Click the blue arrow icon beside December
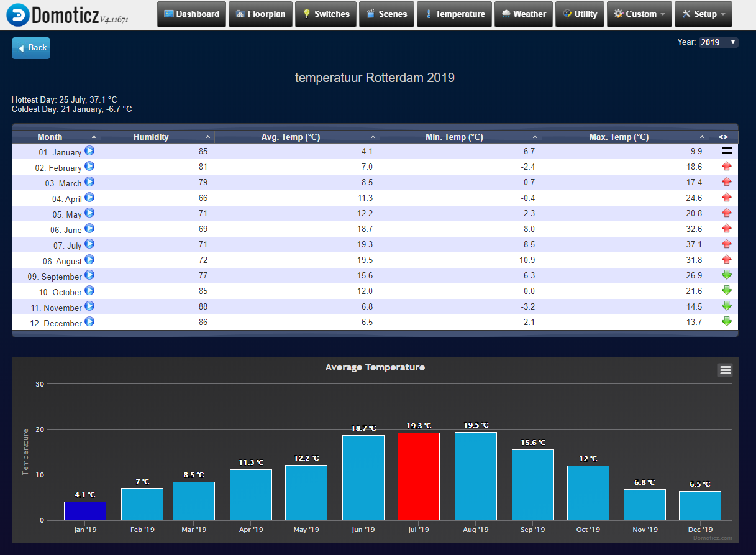 coord(89,322)
